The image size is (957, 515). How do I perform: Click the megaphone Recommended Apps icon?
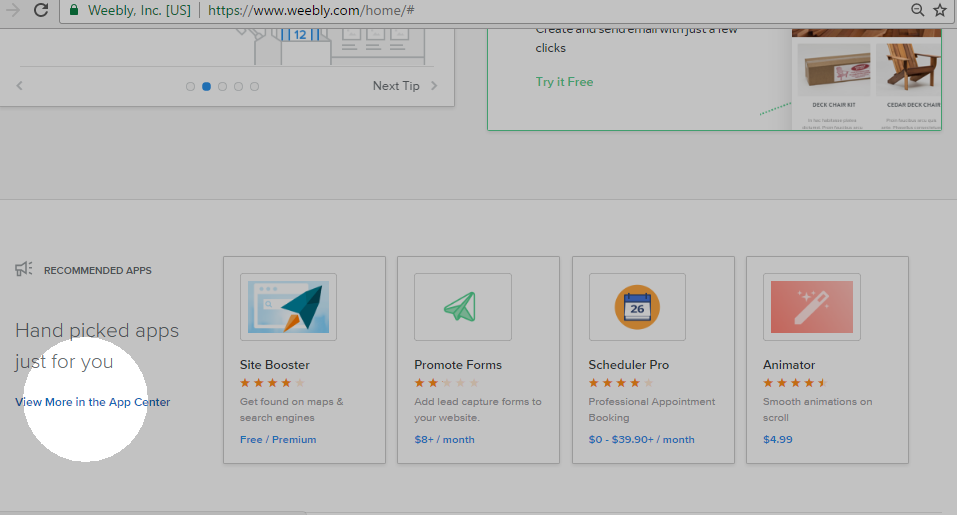click(24, 269)
